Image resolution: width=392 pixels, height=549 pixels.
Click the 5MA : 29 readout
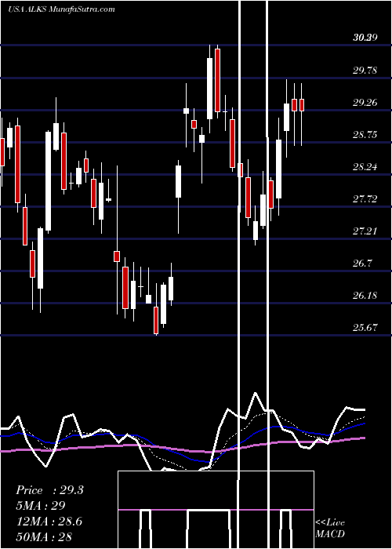41,506
